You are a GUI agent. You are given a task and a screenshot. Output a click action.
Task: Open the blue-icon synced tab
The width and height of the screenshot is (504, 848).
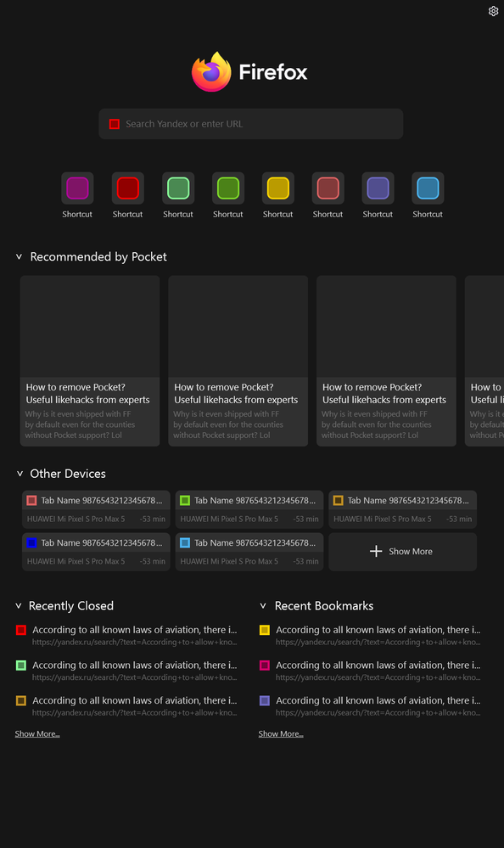pos(96,552)
